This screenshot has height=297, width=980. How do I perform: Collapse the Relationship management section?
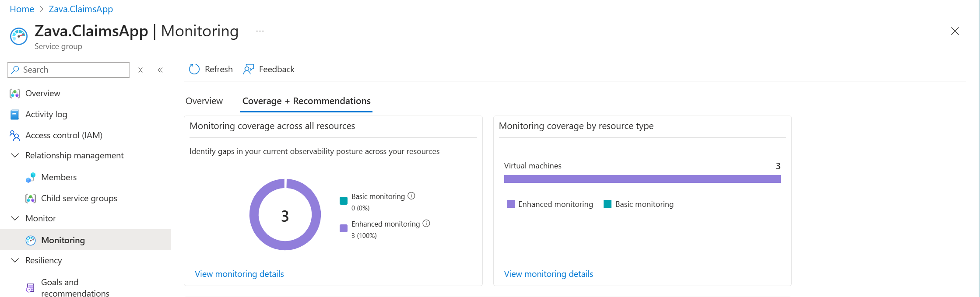click(x=14, y=155)
